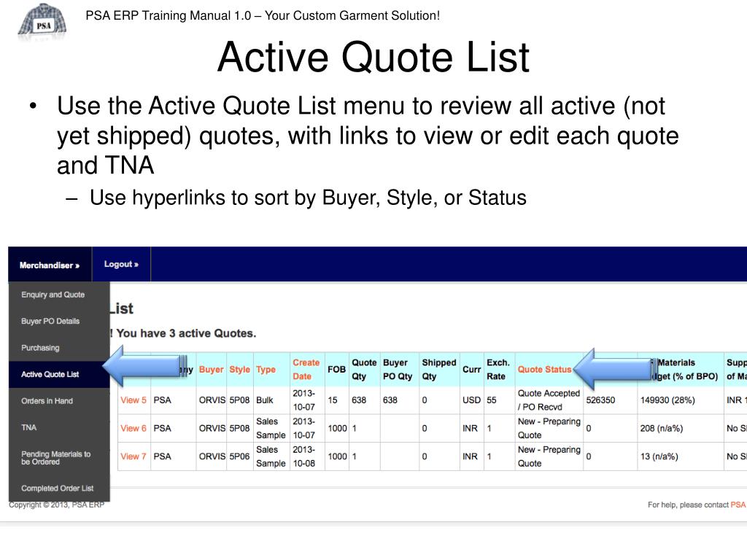The width and height of the screenshot is (747, 560).
Task: Click the PSA help contact link
Action: click(x=738, y=505)
